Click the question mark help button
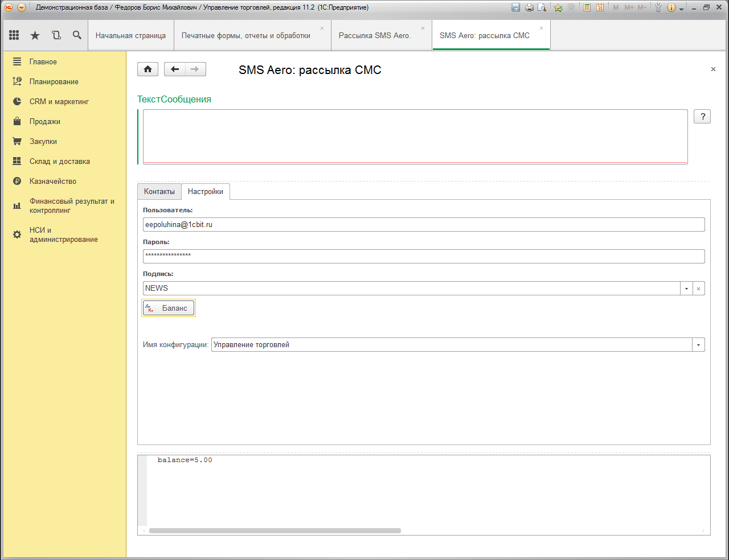This screenshot has width=729, height=560. click(702, 117)
